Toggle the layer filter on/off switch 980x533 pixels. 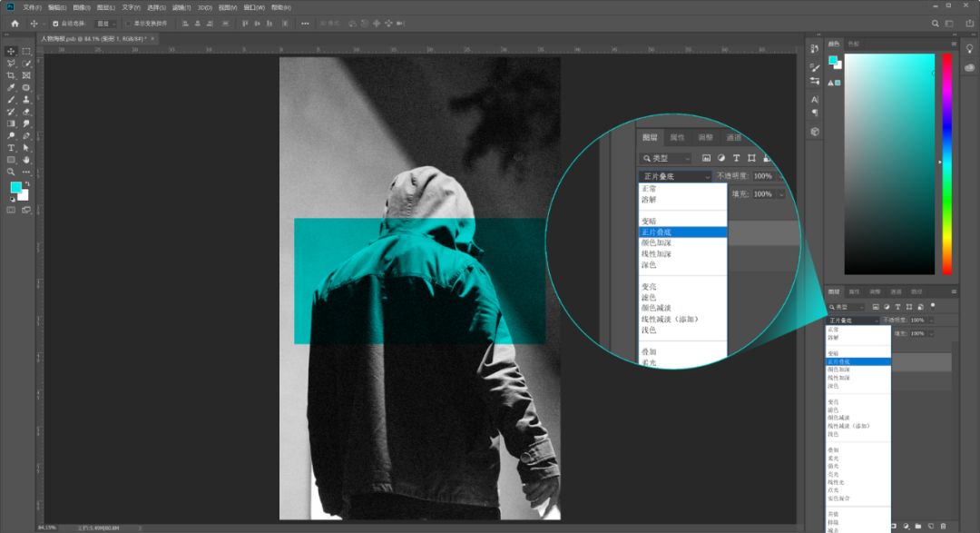click(x=932, y=305)
